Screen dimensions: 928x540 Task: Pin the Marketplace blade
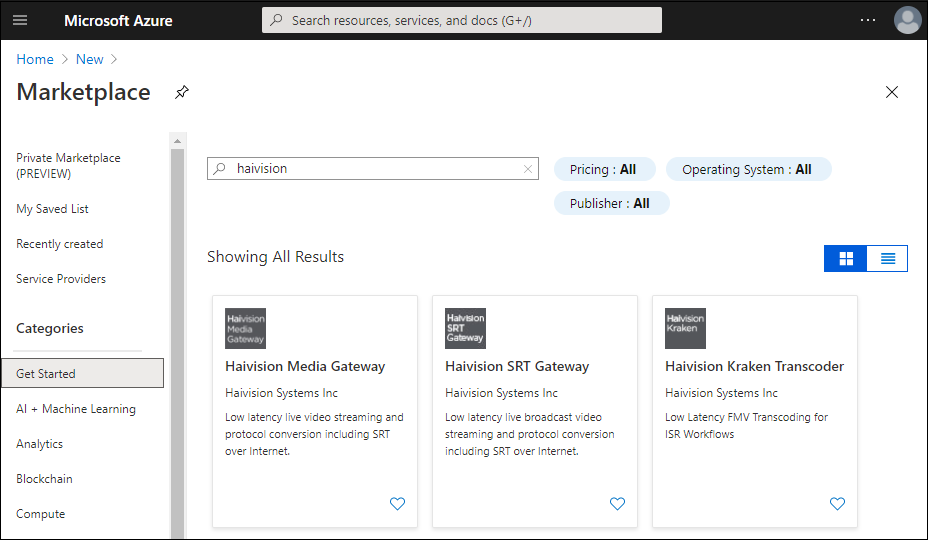click(181, 92)
